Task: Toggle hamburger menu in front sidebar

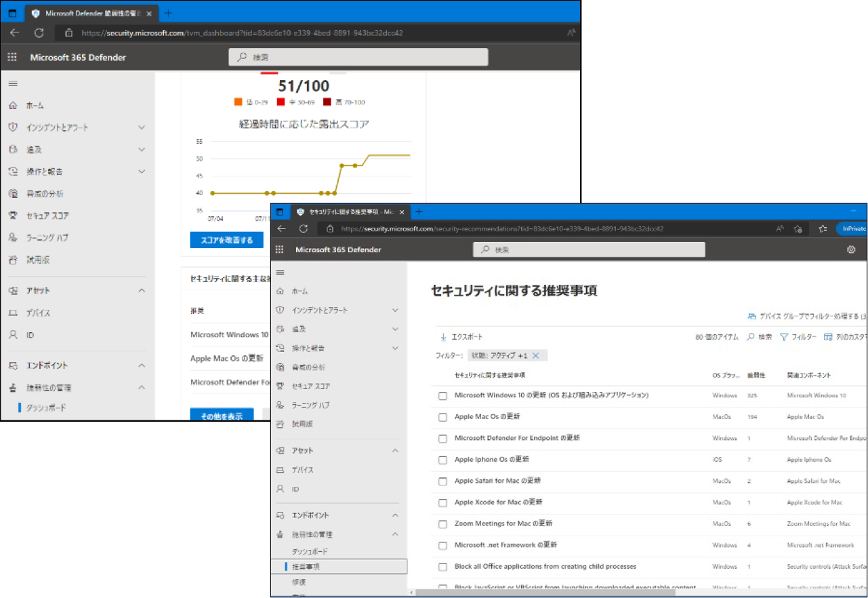Action: (281, 272)
